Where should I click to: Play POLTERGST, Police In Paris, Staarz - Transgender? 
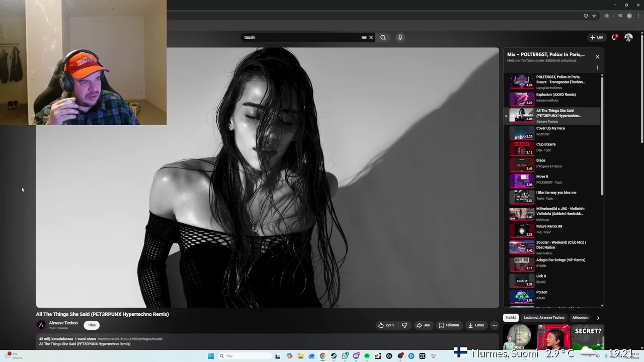(552, 81)
